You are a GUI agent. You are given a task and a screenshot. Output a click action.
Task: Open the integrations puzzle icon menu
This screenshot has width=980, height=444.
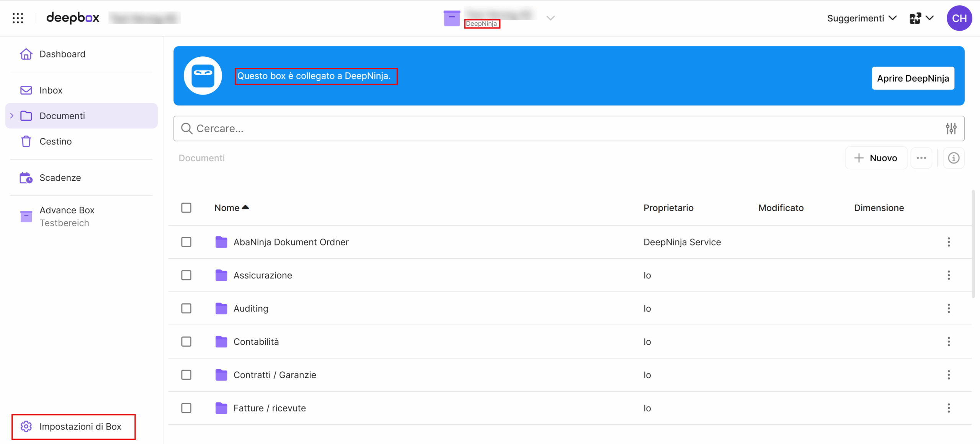click(x=921, y=18)
